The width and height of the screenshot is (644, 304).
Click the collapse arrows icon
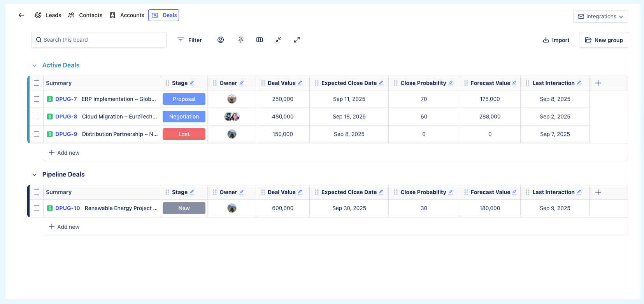click(x=278, y=40)
